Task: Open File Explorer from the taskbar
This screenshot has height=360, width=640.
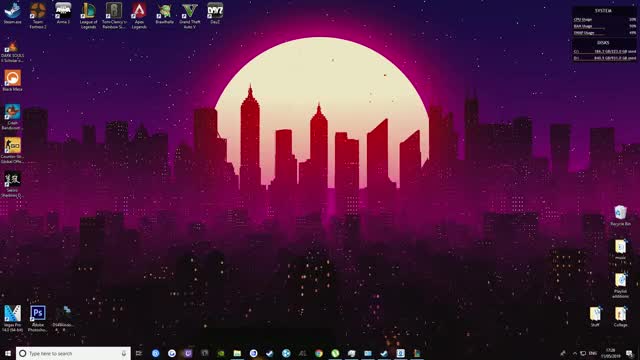Action: point(237,353)
